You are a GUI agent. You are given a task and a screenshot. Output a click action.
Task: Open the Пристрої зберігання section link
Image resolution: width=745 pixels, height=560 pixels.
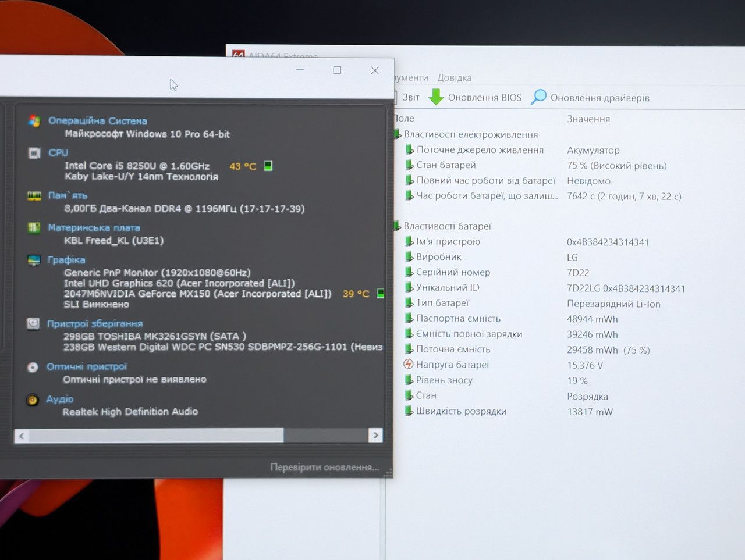(95, 323)
